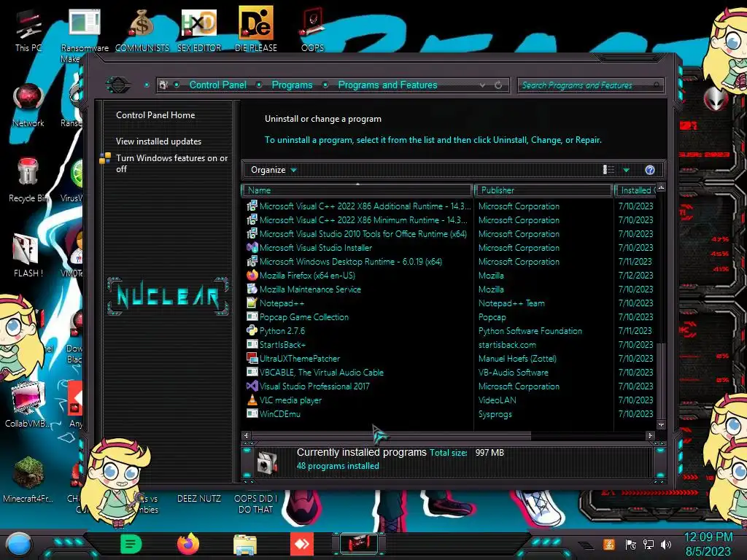The width and height of the screenshot is (747, 560).
Task: Launch the Minecraft4Fr desktop icon
Action: (28, 480)
